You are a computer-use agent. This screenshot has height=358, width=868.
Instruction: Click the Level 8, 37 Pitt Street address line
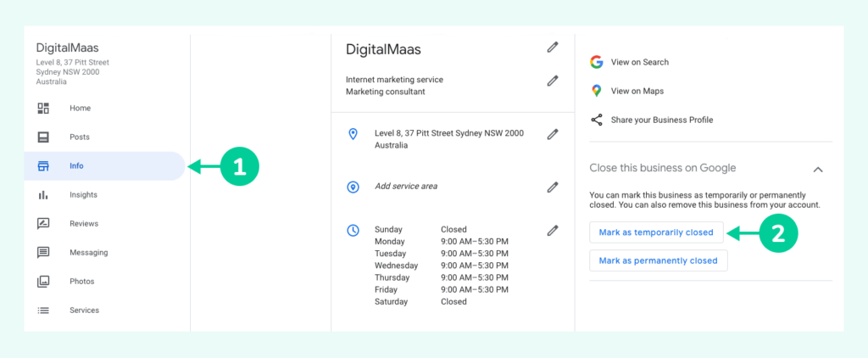pyautogui.click(x=449, y=133)
